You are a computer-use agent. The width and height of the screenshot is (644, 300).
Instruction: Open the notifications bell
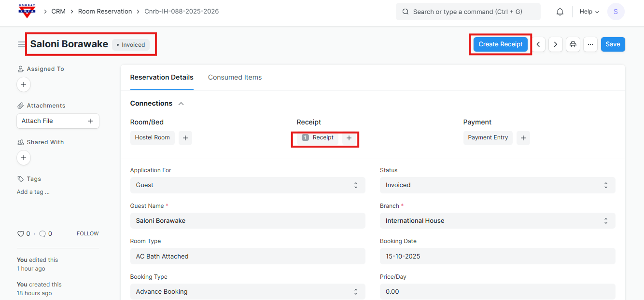pyautogui.click(x=560, y=12)
